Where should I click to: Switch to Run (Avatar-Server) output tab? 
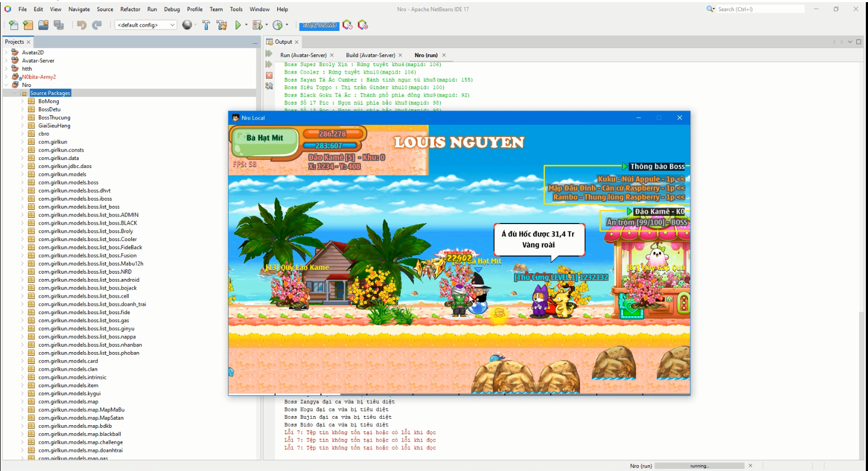tap(303, 55)
